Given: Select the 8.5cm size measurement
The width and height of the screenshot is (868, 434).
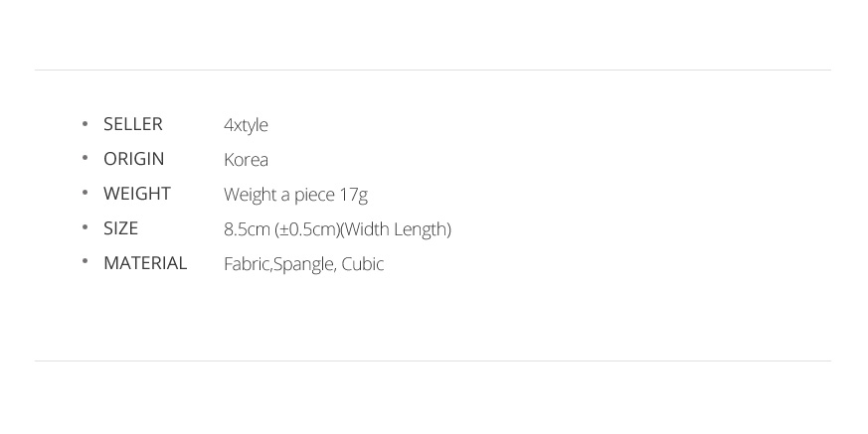Looking at the screenshot, I should (247, 229).
